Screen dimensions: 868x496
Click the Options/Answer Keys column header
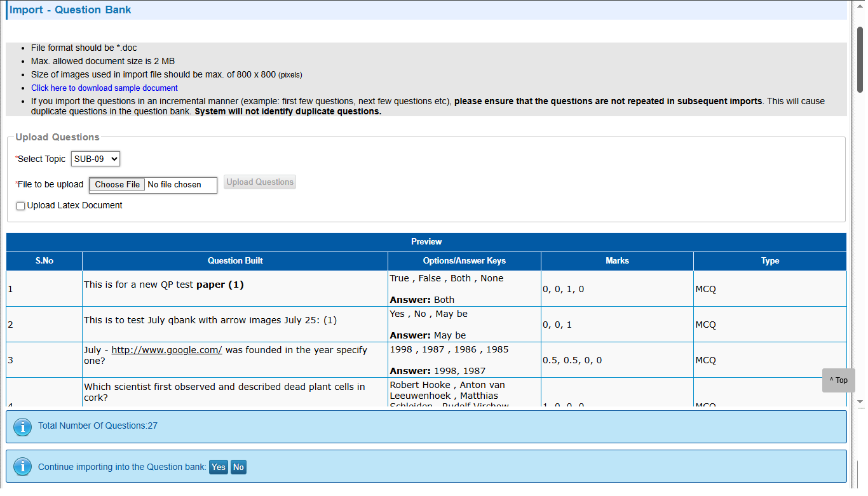click(464, 261)
